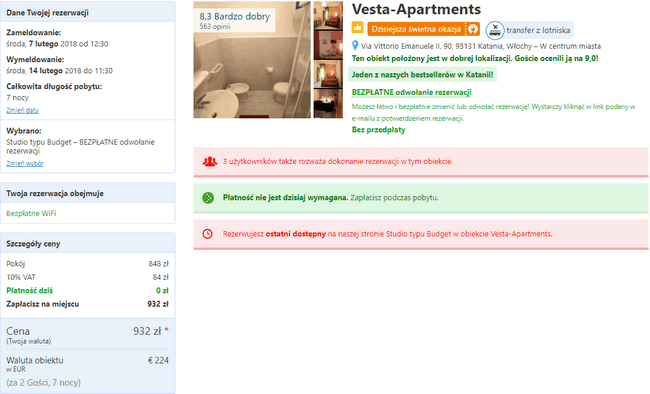Click '563 opinii' reviews count

click(215, 27)
